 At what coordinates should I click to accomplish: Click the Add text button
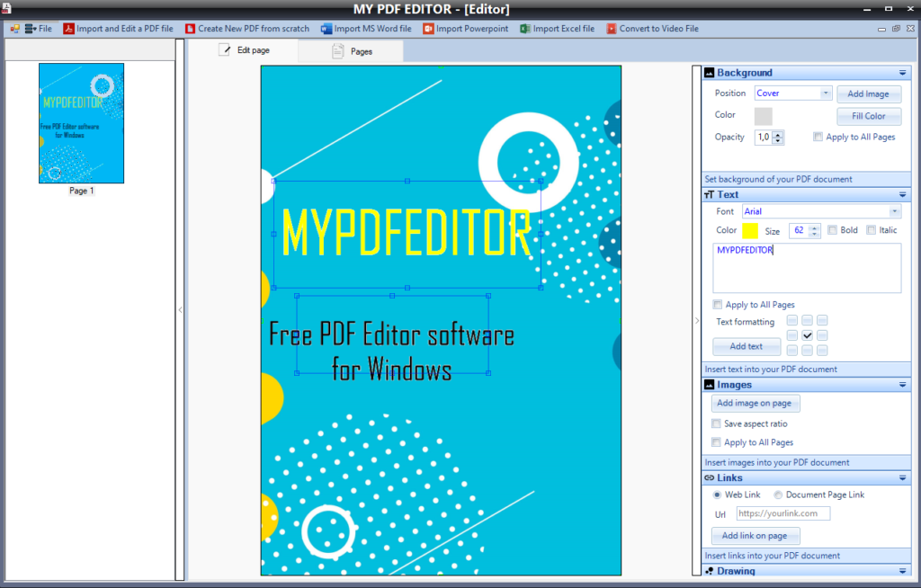pyautogui.click(x=747, y=346)
